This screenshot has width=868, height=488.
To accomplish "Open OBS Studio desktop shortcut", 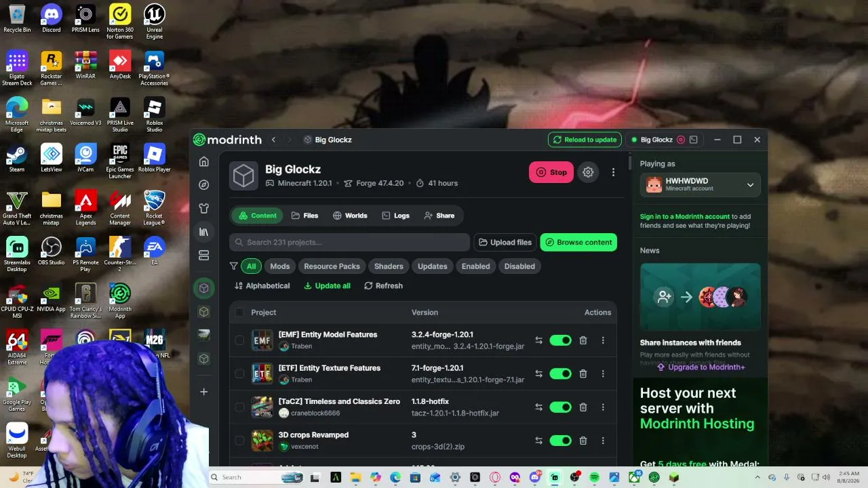I will pos(52,253).
